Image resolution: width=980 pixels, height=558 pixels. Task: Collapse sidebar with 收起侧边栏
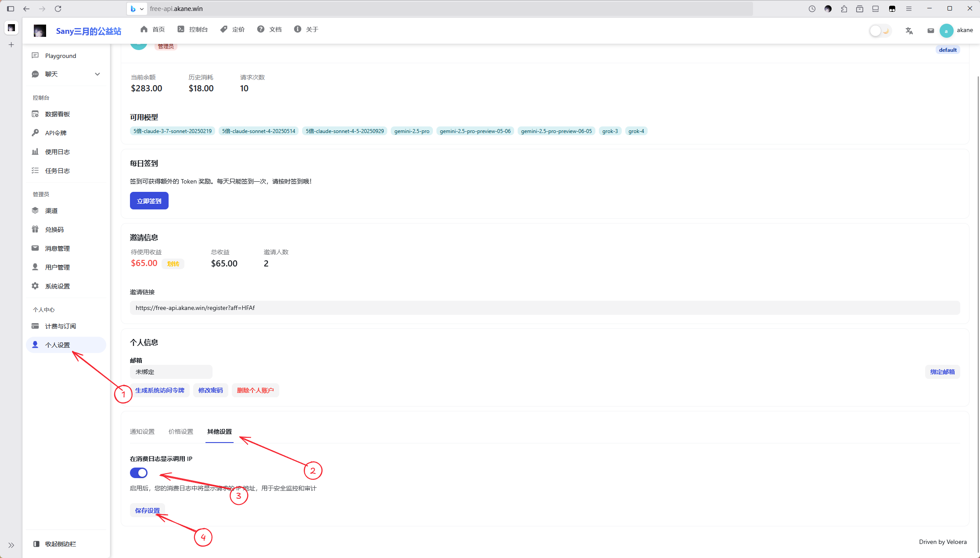[60, 544]
